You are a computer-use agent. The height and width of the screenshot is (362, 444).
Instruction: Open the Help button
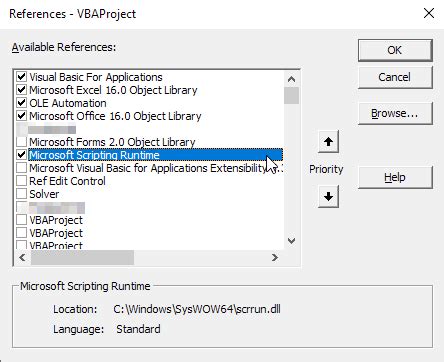(395, 177)
